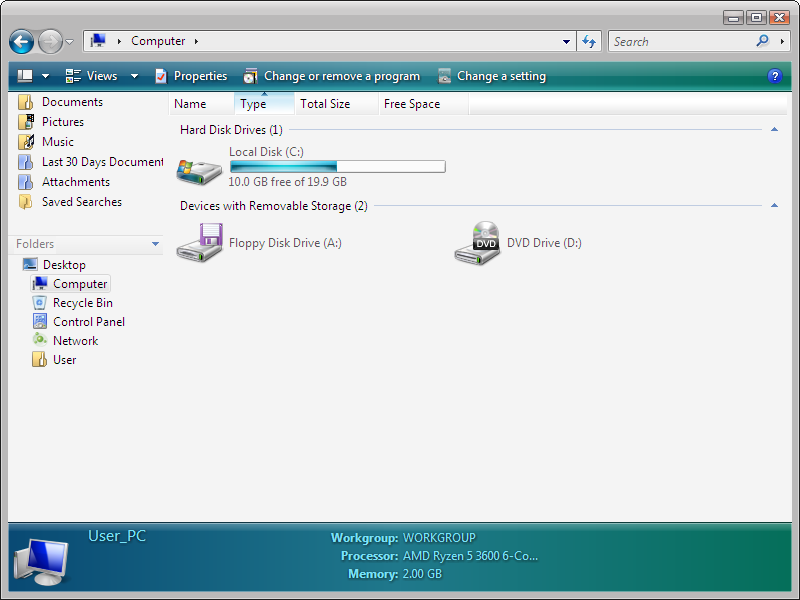Click the computer icon in address bar
Screen dimensions: 800x600
tap(98, 41)
